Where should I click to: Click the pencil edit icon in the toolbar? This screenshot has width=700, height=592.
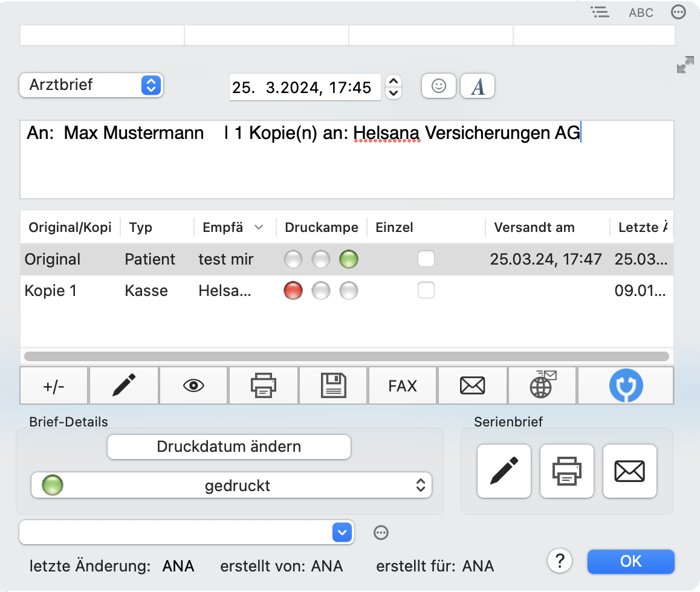124,385
